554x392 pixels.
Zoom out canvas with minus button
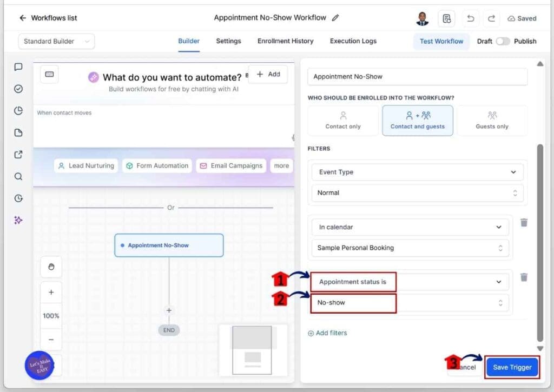(51, 340)
